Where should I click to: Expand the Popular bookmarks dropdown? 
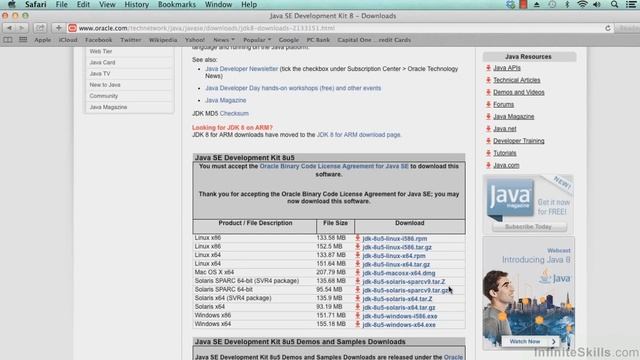coord(257,40)
